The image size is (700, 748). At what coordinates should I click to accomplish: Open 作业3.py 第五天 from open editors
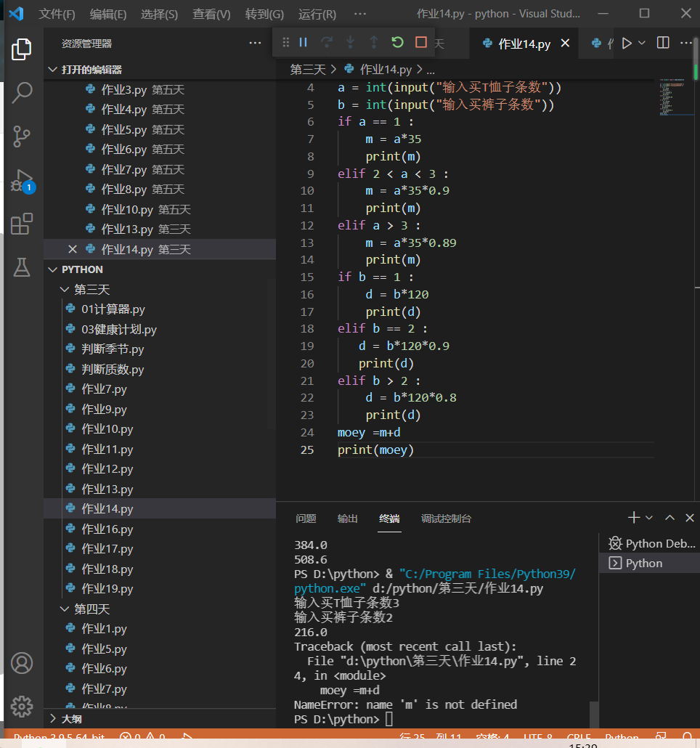(160, 89)
